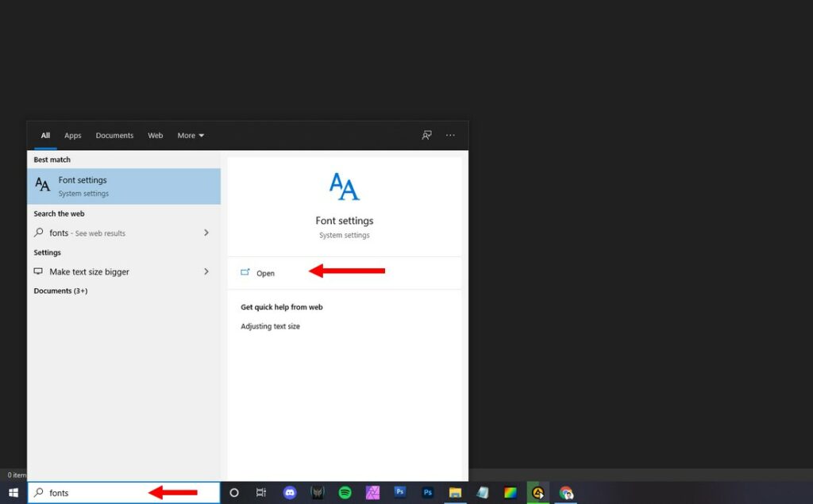Image resolution: width=813 pixels, height=504 pixels.
Task: Switch to the Web tab
Action: pyautogui.click(x=155, y=135)
